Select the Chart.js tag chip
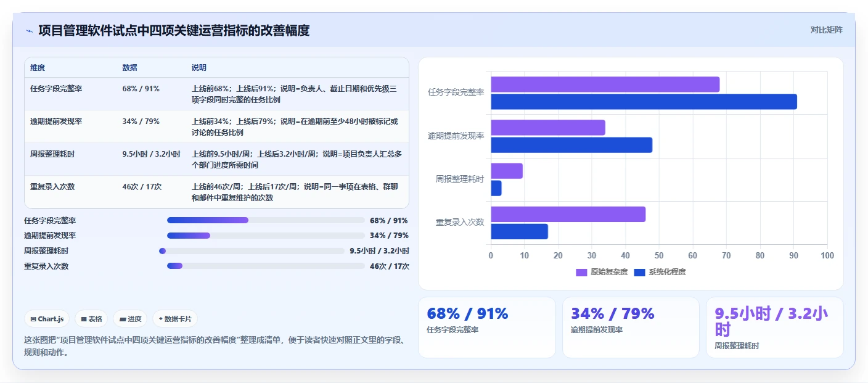This screenshot has width=868, height=383. 47,319
